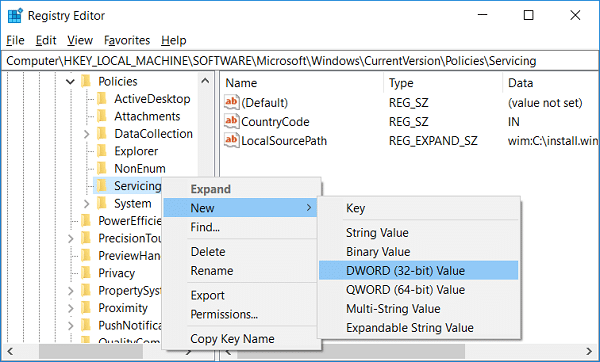Select the (Default) string value icon
Image resolution: width=600 pixels, height=362 pixels.
click(232, 102)
